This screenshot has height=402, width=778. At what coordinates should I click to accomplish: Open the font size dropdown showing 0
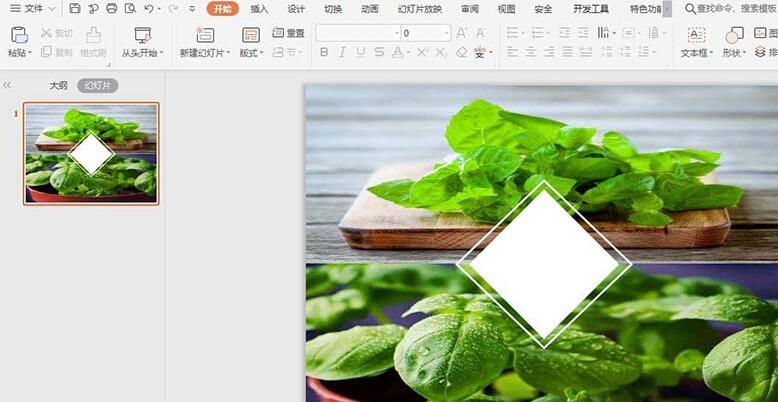(447, 33)
